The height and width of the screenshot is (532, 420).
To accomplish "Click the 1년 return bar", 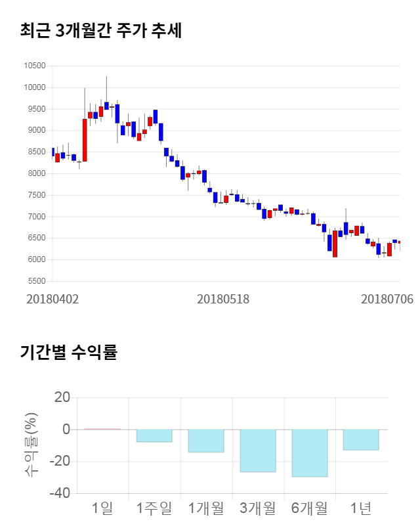I will coord(362,439).
